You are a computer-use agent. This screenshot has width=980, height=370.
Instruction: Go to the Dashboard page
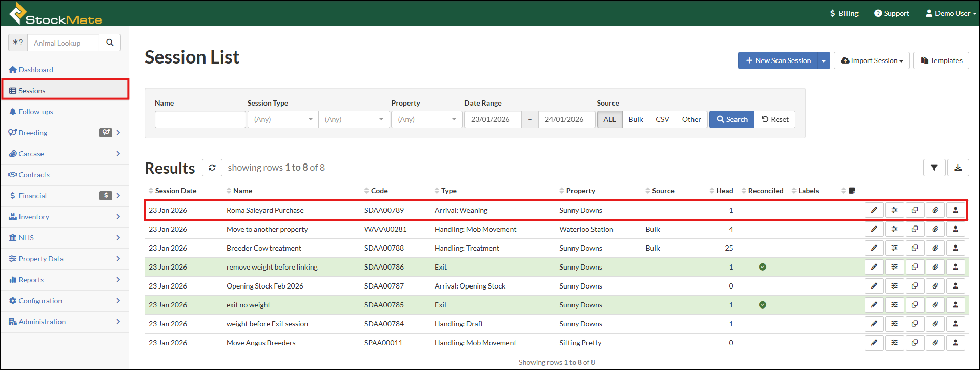65,70
